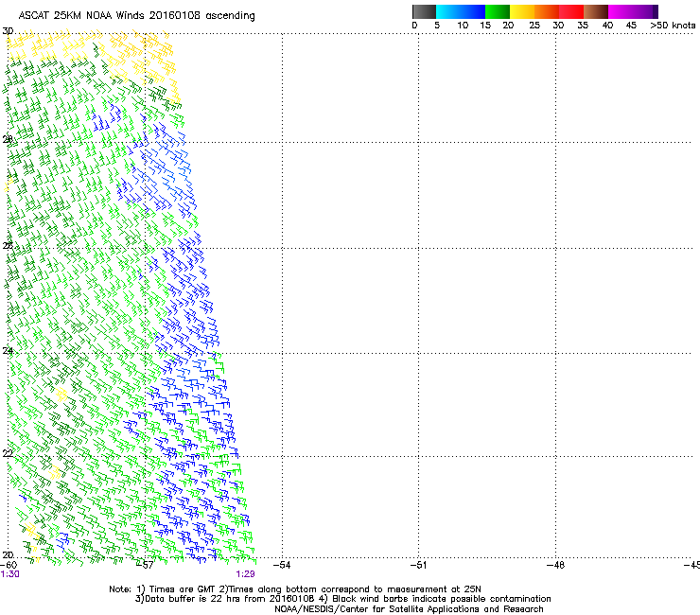Viewport: 700px width, 615px height.
Task: Click the brown 35-40 knots legend swatch
Action: coord(596,11)
